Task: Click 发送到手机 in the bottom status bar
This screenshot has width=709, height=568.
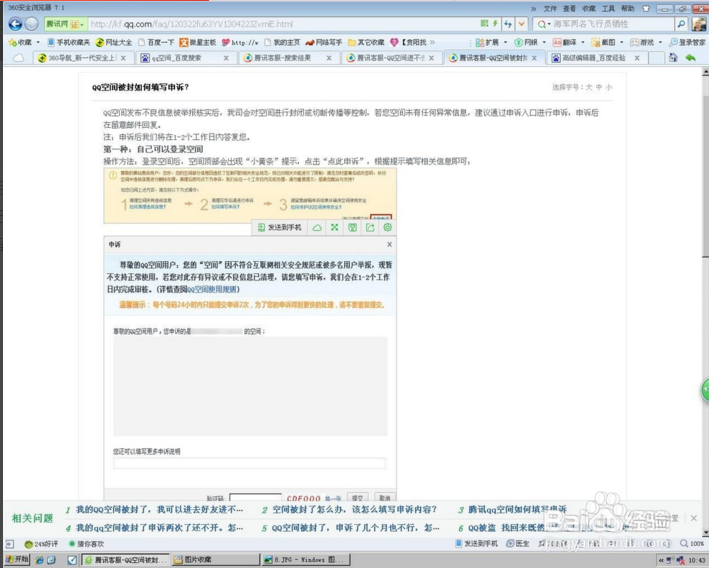Action: click(477, 543)
